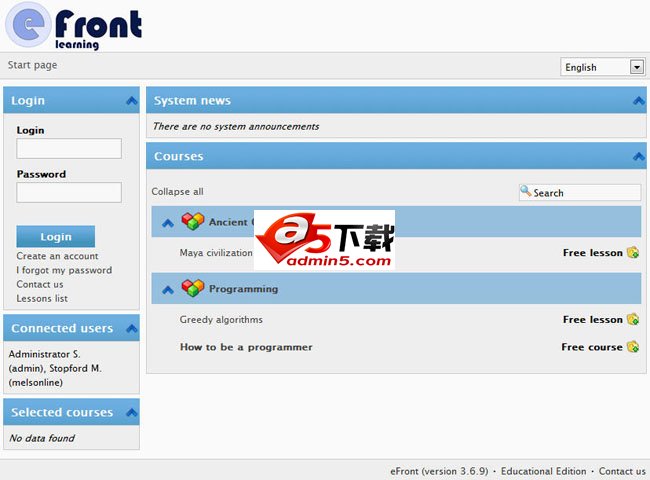This screenshot has width=650, height=480.
Task: Collapse the Ancient category arrow
Action: (x=168, y=223)
